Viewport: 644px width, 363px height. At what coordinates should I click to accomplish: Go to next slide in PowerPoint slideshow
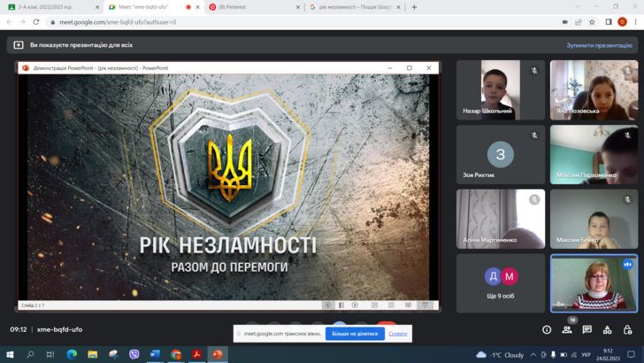coord(355,305)
